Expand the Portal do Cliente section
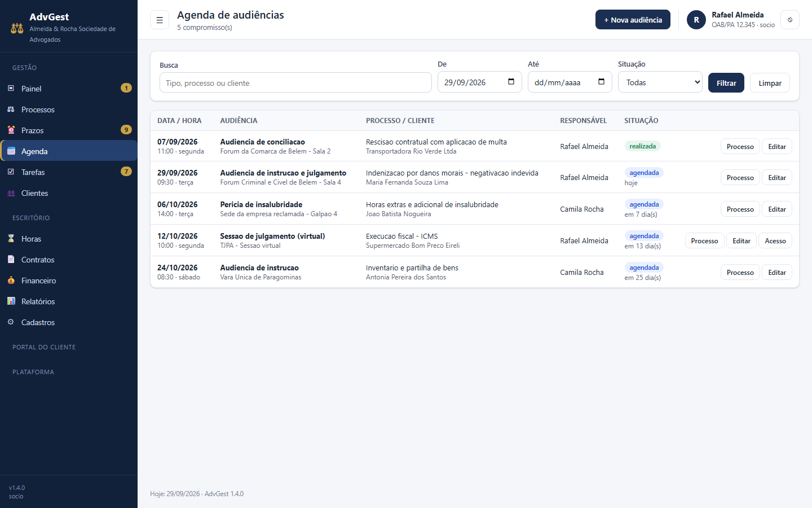Viewport: 812px width, 508px height. [44, 347]
